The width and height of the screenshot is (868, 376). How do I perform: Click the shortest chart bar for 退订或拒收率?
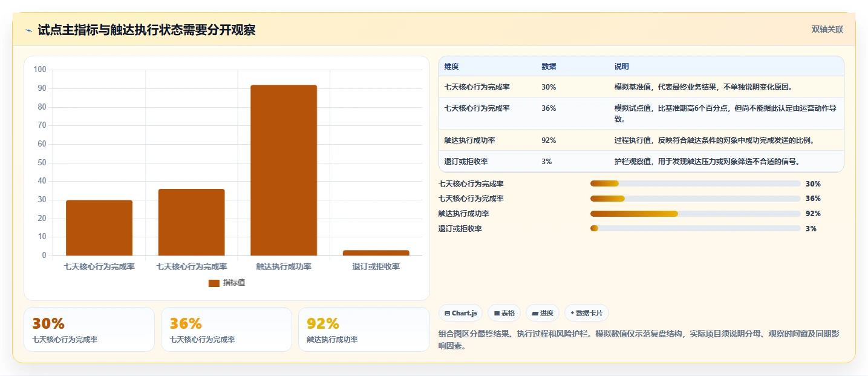tap(376, 253)
